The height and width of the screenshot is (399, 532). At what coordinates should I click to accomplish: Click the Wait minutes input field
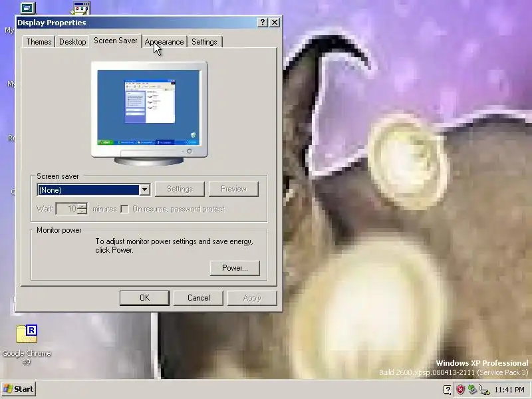click(x=67, y=209)
